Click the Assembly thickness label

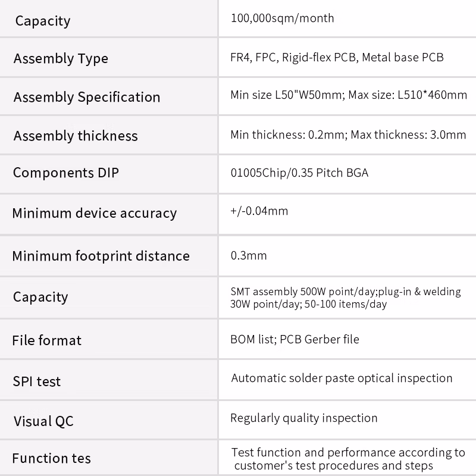pos(76,136)
